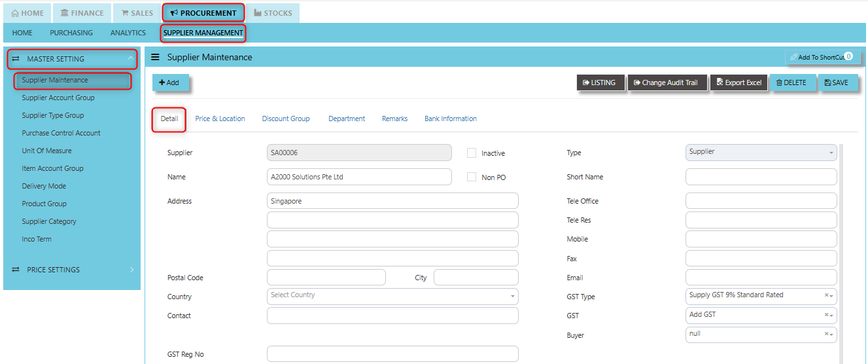Open the Stocks module tab
This screenshot has height=364, width=868.
273,13
